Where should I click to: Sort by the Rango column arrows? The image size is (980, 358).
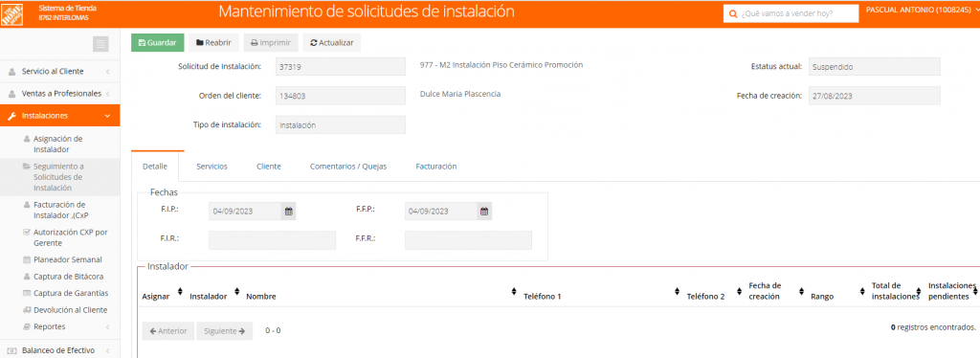[x=861, y=292]
